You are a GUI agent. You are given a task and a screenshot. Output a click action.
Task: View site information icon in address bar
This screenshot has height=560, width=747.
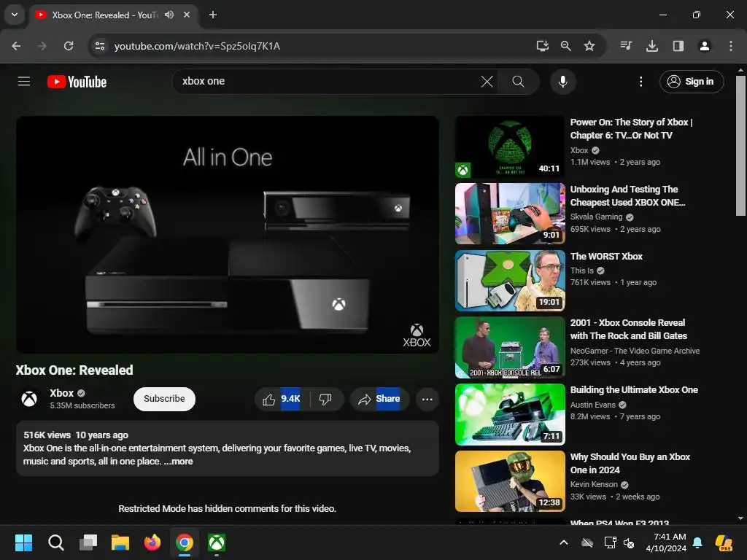99,46
